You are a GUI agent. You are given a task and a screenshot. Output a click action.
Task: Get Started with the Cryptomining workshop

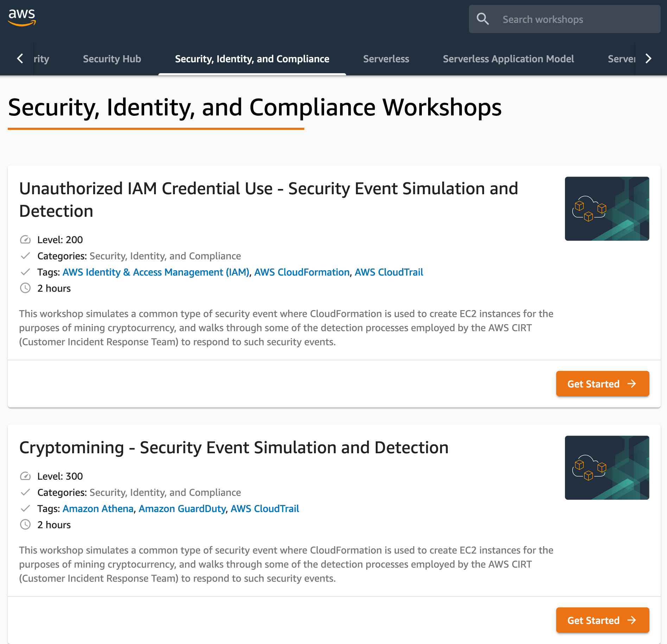(x=603, y=620)
